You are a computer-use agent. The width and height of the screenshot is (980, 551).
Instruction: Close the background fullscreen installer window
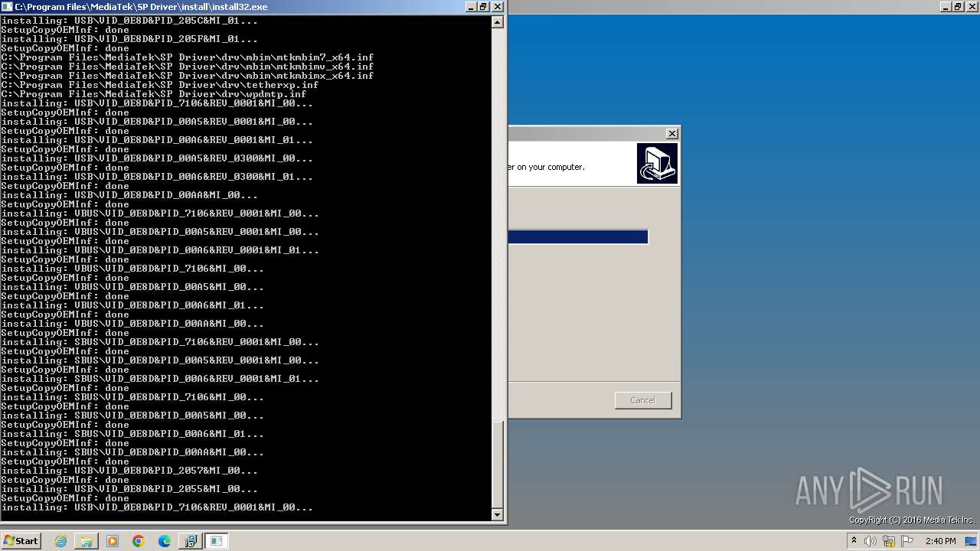[x=972, y=6]
